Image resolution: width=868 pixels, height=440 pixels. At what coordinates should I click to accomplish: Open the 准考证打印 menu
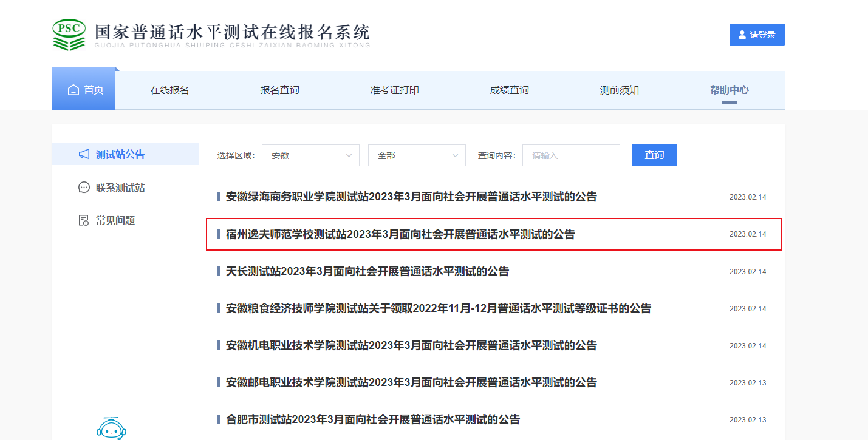(394, 90)
